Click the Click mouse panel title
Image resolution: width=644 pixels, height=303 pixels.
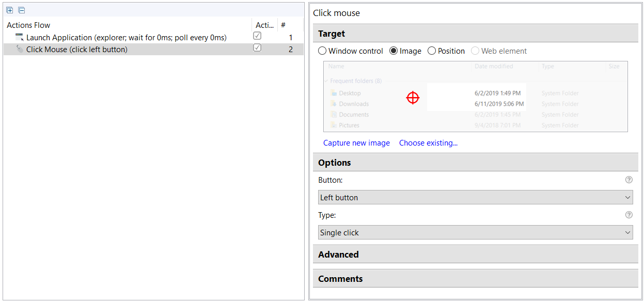click(336, 13)
